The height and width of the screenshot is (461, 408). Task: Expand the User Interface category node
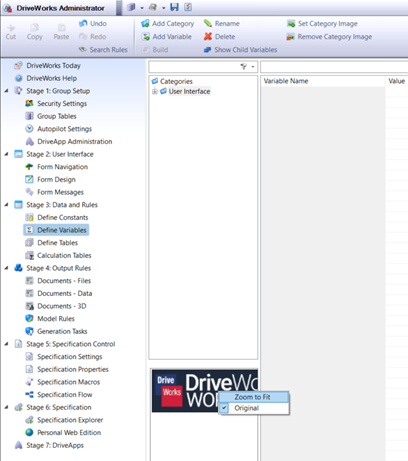coord(155,91)
